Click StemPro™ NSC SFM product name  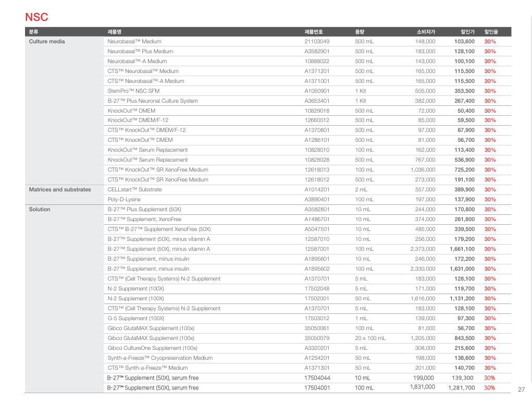click(x=133, y=91)
